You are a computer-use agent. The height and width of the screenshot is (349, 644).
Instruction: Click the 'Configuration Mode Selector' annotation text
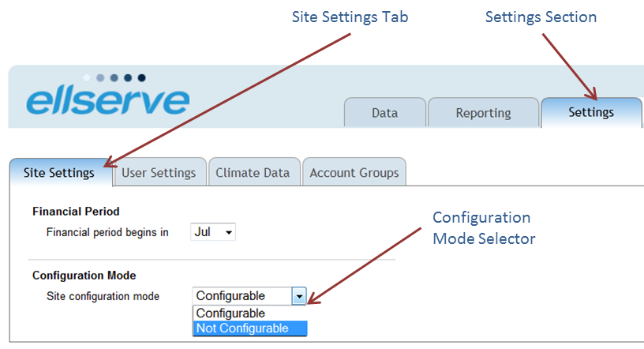click(x=483, y=227)
